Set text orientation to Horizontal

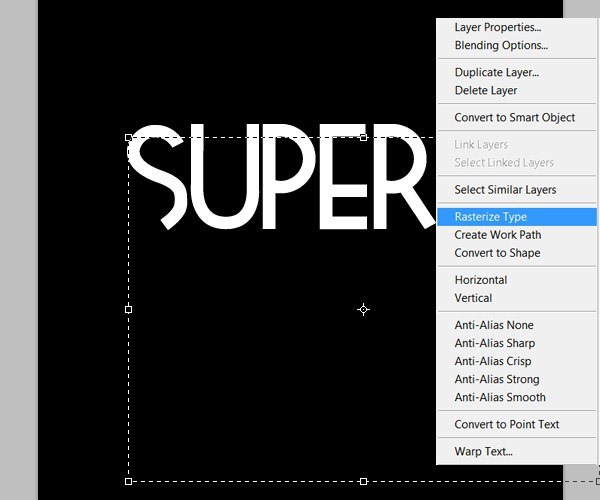tap(480, 280)
